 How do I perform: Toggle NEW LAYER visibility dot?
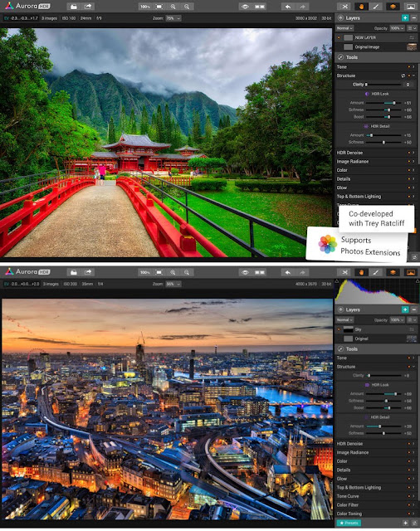[x=339, y=37]
